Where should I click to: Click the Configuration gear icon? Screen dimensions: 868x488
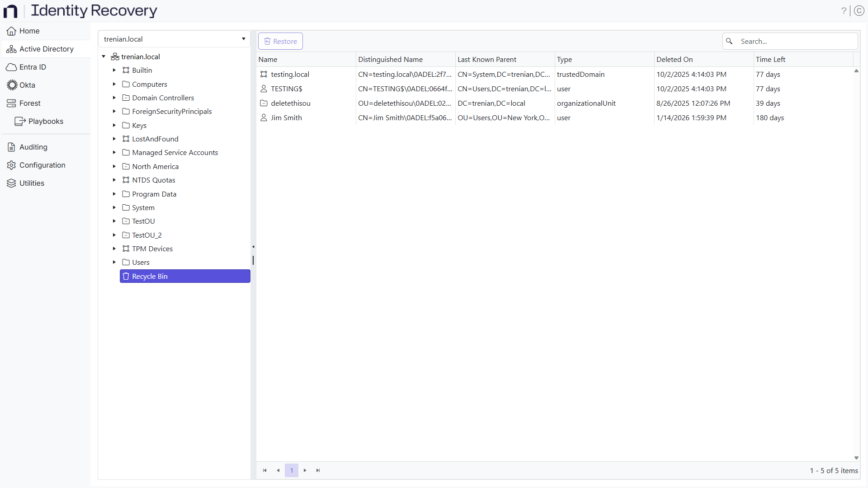tap(11, 165)
